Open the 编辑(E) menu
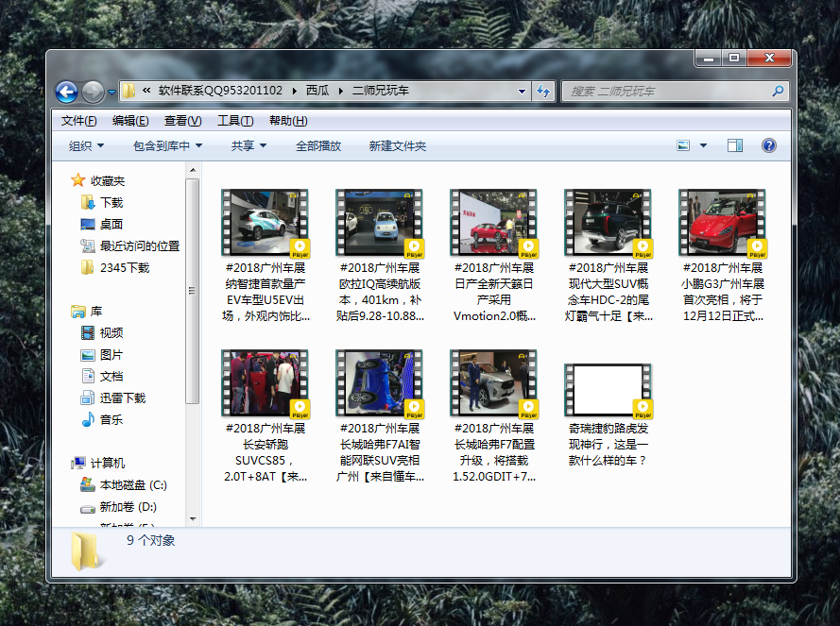Image resolution: width=840 pixels, height=626 pixels. [x=130, y=121]
